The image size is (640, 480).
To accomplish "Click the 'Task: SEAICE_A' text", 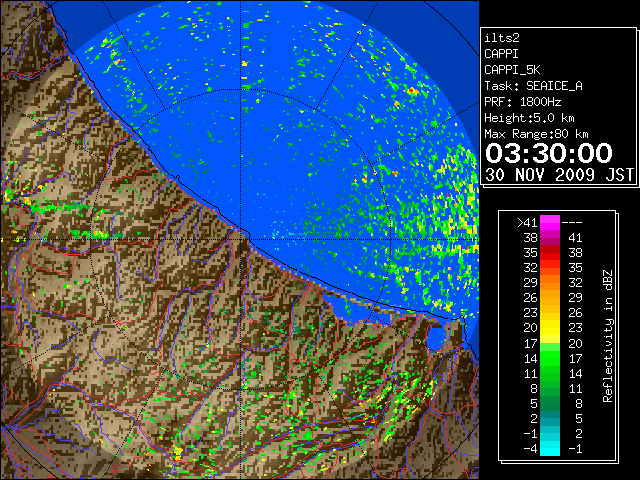I will 533,86.
